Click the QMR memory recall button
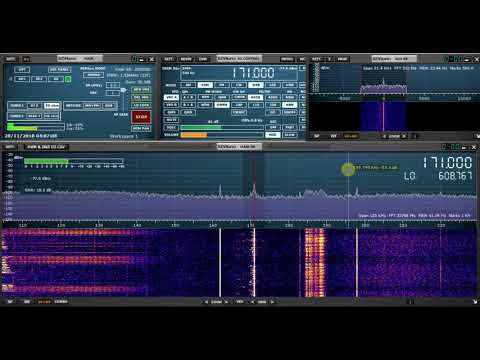 [x=188, y=112]
